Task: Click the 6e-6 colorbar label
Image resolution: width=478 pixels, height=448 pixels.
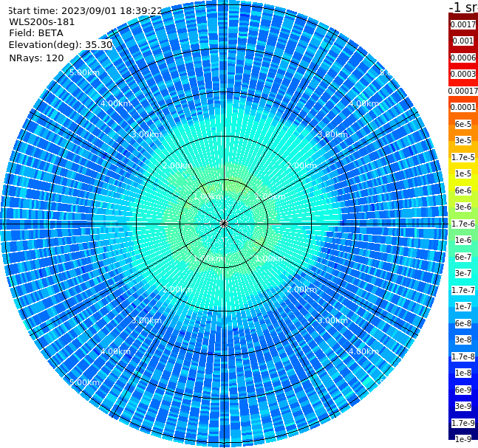Action: coord(463,190)
